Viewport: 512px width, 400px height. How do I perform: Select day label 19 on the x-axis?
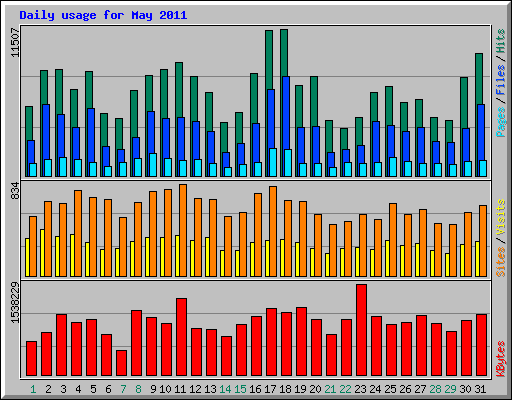point(300,389)
